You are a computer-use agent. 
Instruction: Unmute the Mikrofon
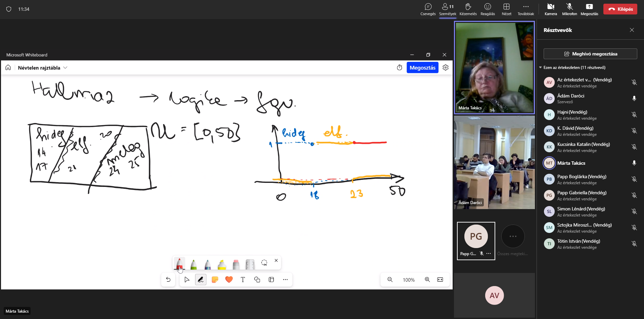tap(569, 9)
